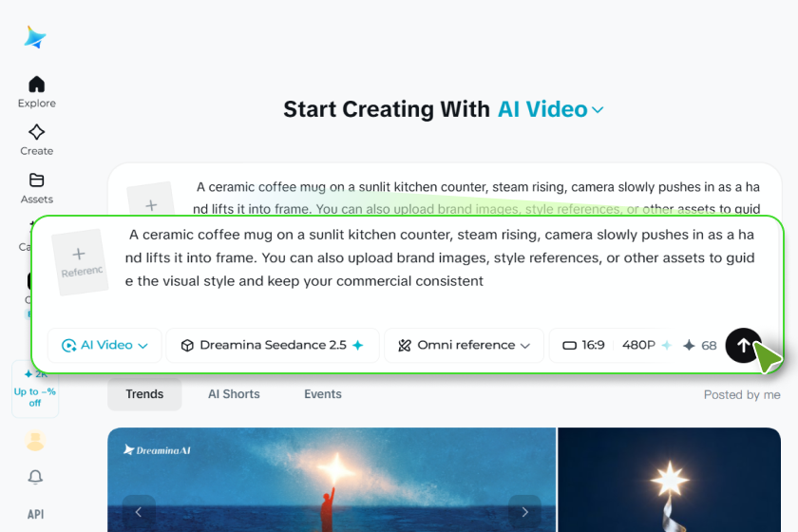Switch to the AI Shorts tab
This screenshot has height=532, width=798.
pyautogui.click(x=234, y=394)
